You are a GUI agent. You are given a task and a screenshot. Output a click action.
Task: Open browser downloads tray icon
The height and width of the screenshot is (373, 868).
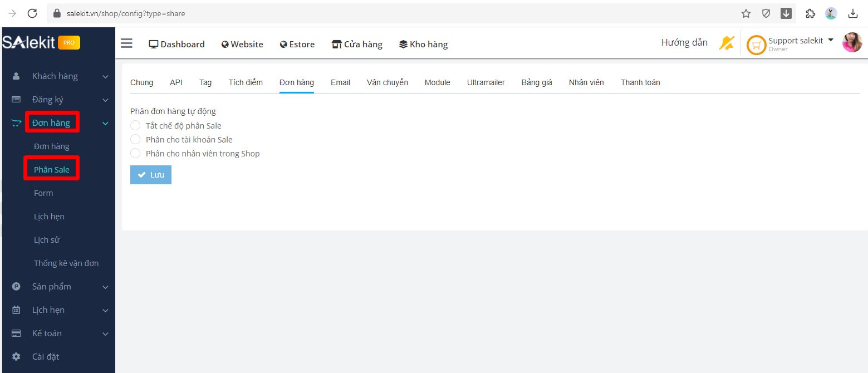[852, 13]
